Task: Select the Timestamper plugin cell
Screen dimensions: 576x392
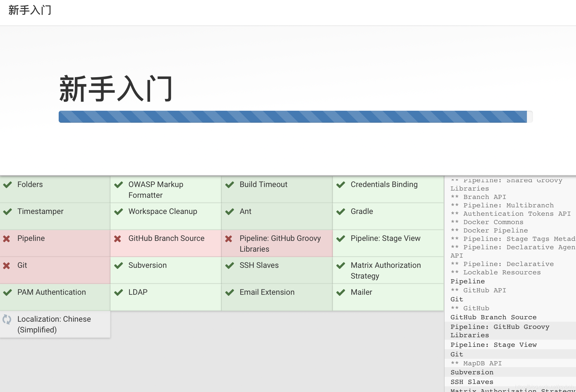Action: click(55, 216)
